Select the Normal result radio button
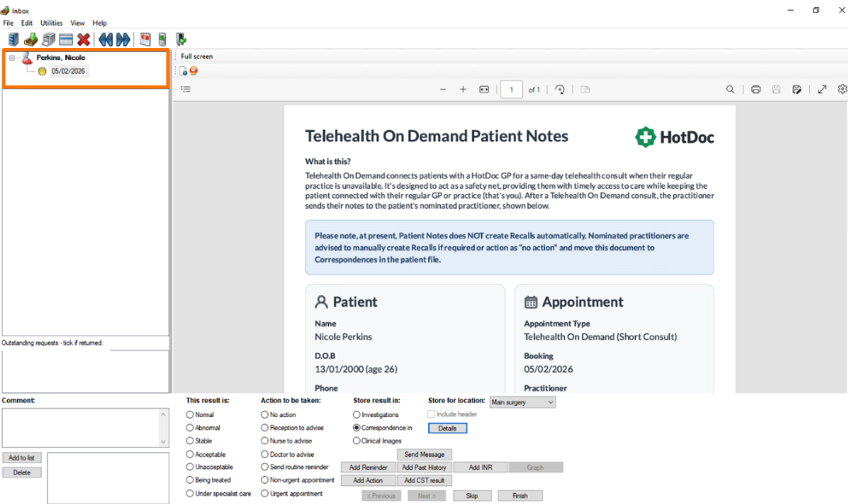This screenshot has height=504, width=848. pos(190,415)
